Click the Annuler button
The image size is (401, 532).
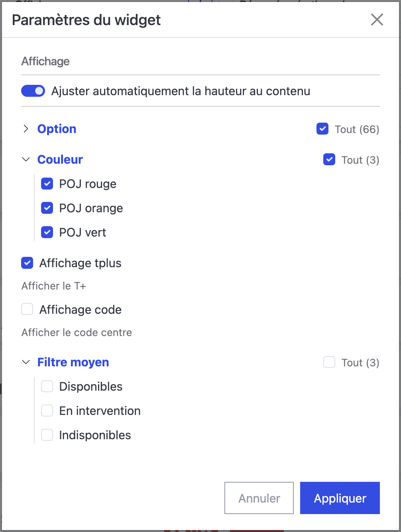(x=259, y=498)
